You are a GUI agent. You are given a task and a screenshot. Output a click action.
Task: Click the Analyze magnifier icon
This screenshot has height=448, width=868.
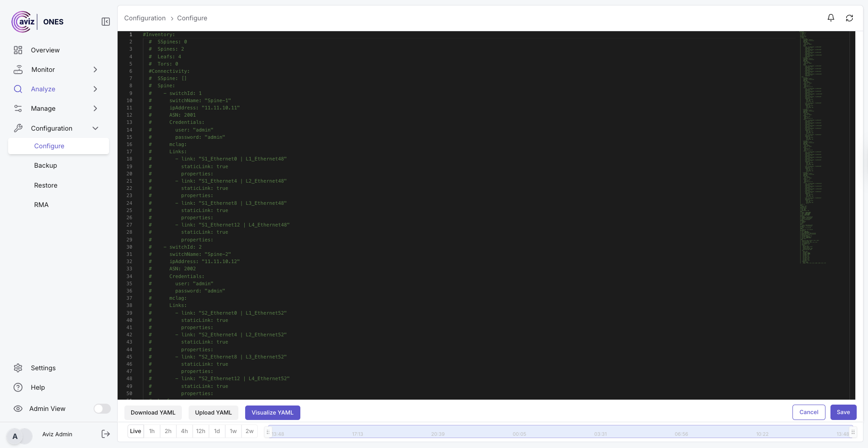pyautogui.click(x=18, y=89)
